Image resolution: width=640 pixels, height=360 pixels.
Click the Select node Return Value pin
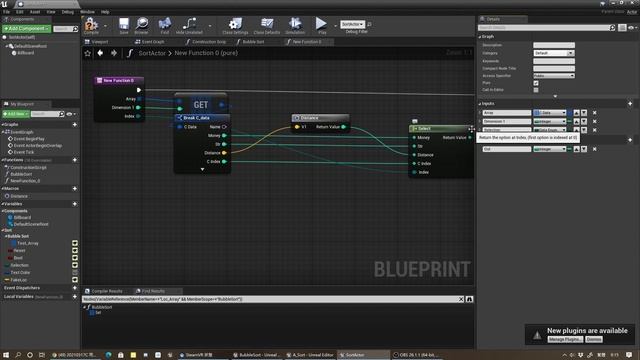click(470, 138)
